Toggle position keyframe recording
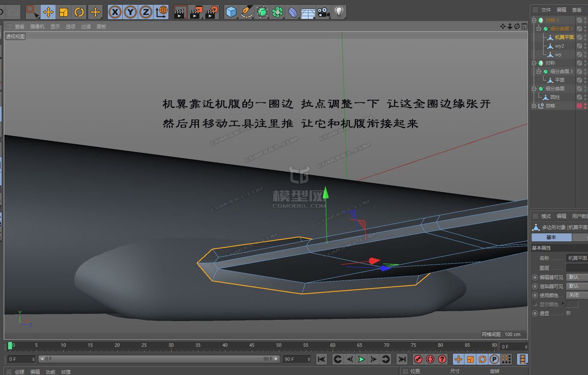The height and width of the screenshot is (375, 588). coord(458,359)
